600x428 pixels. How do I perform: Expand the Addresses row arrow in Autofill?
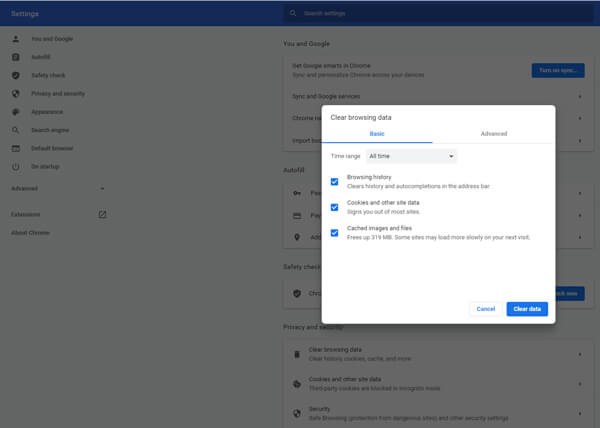[580, 238]
